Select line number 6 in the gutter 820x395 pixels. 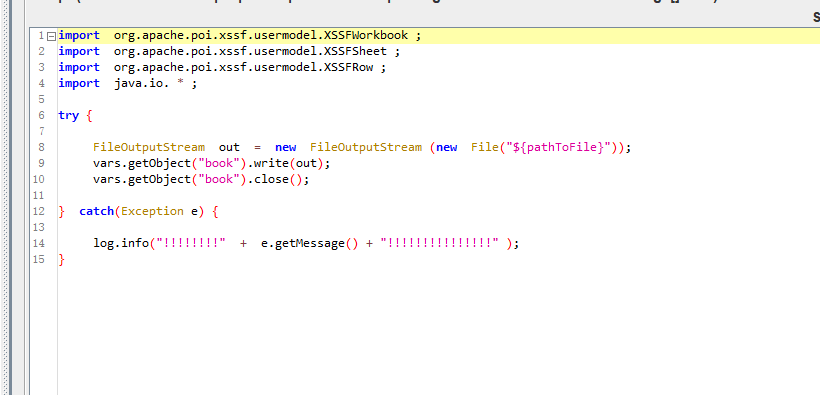click(41, 115)
